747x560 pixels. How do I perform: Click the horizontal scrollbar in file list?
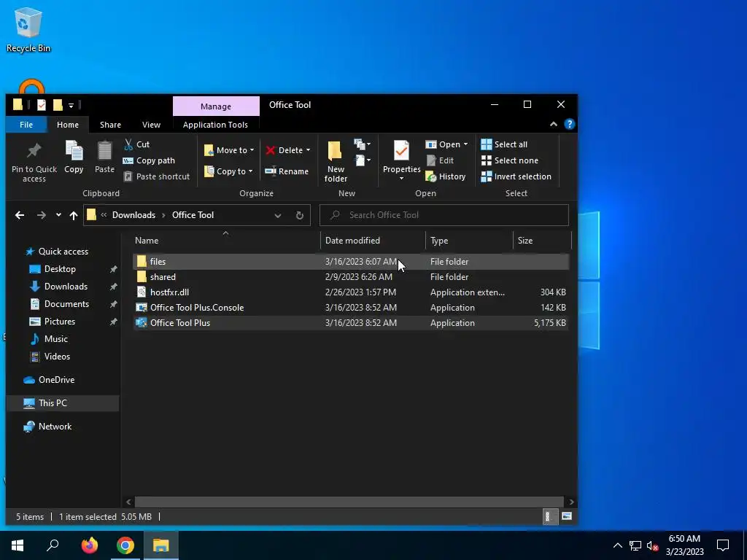(x=350, y=502)
